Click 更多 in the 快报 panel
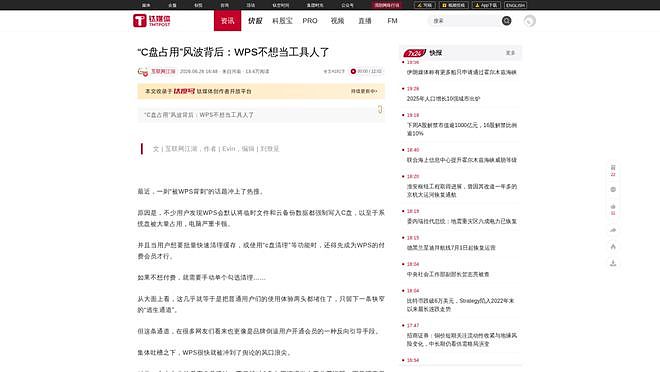Image resolution: width=660 pixels, height=372 pixels. pyautogui.click(x=510, y=53)
